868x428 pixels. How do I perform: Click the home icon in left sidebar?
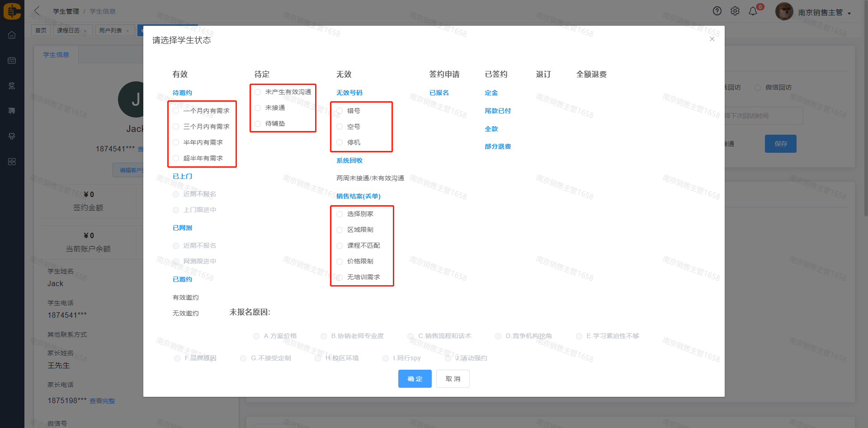[12, 35]
